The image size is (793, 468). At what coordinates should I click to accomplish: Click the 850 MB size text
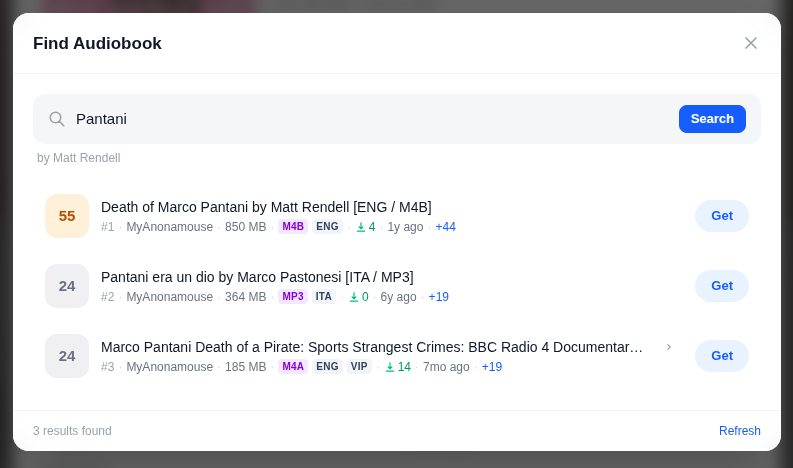point(245,227)
